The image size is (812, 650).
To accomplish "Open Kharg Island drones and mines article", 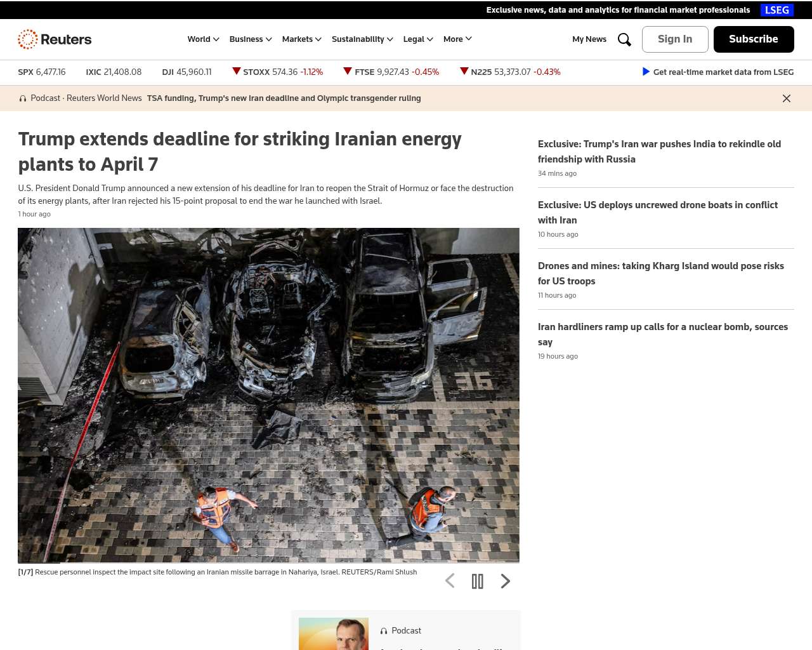I will point(660,274).
